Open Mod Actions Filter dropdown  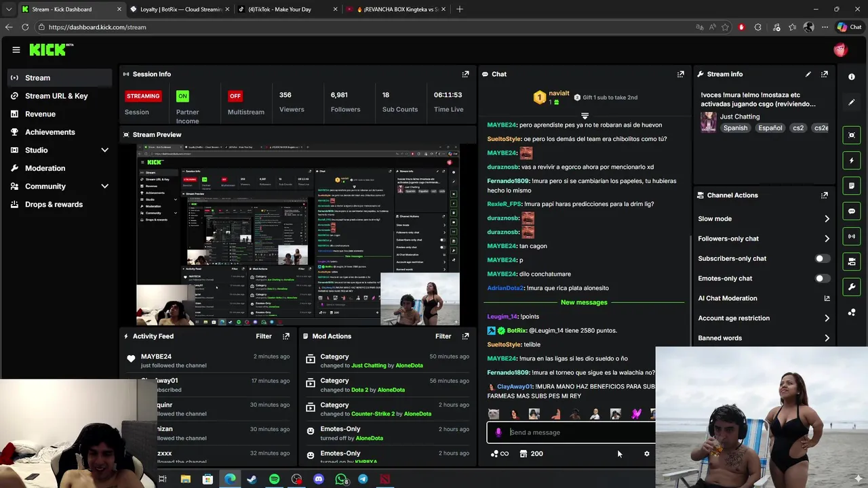(443, 336)
